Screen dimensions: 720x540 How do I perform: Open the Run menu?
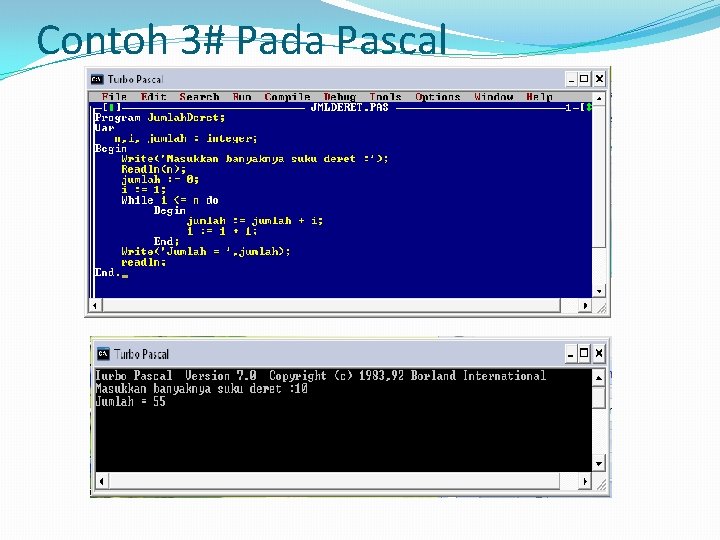pyautogui.click(x=242, y=97)
